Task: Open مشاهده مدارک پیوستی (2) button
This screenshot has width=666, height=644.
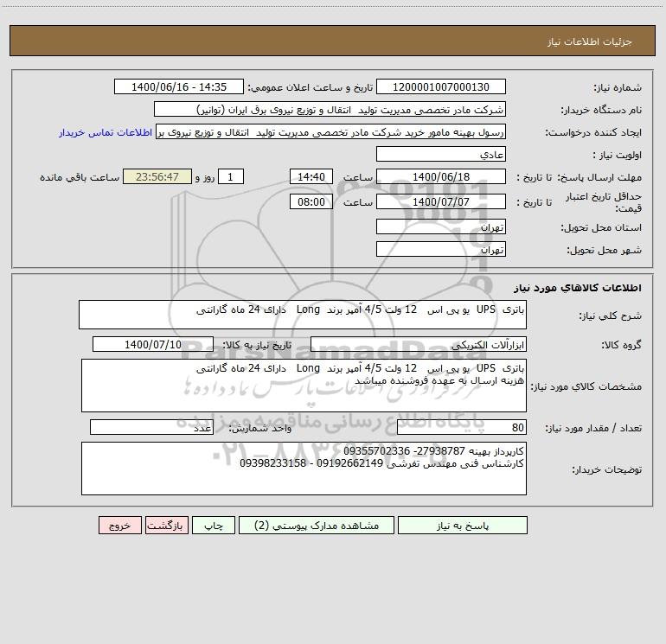Action: (317, 525)
